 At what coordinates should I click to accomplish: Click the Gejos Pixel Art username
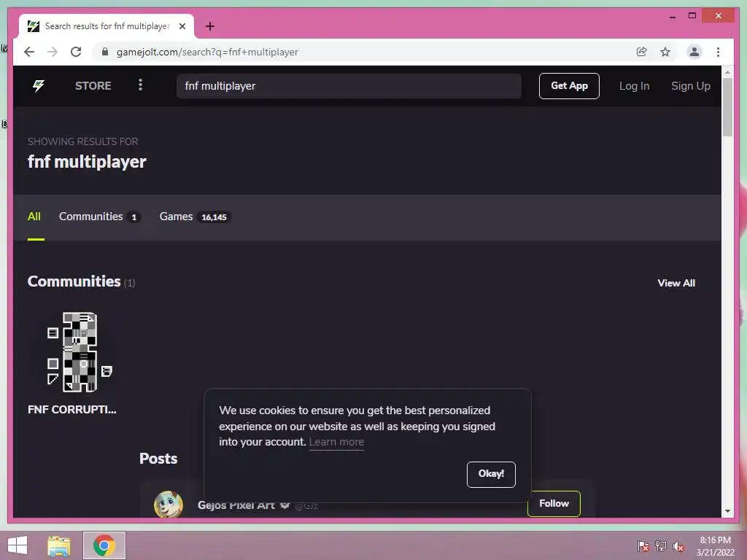click(236, 505)
